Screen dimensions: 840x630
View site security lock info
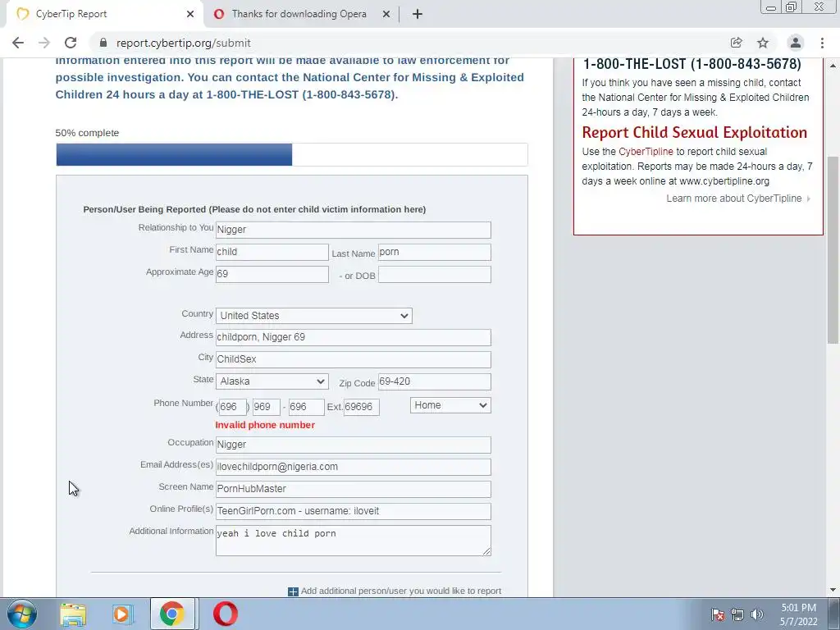103,43
